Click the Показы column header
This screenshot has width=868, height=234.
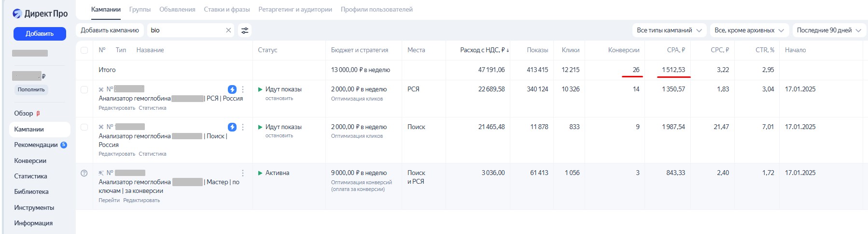[537, 50]
